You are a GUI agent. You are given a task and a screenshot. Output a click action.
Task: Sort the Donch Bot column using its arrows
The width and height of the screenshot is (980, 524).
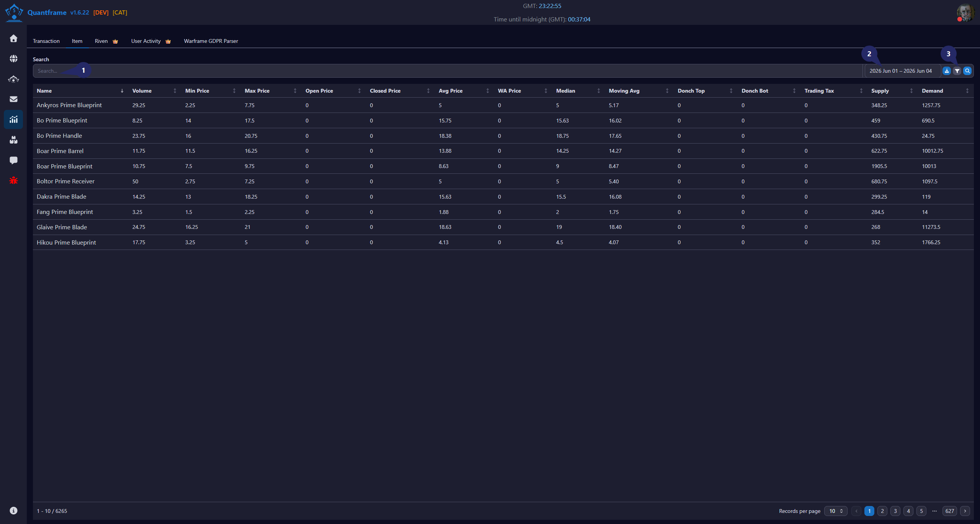[794, 91]
